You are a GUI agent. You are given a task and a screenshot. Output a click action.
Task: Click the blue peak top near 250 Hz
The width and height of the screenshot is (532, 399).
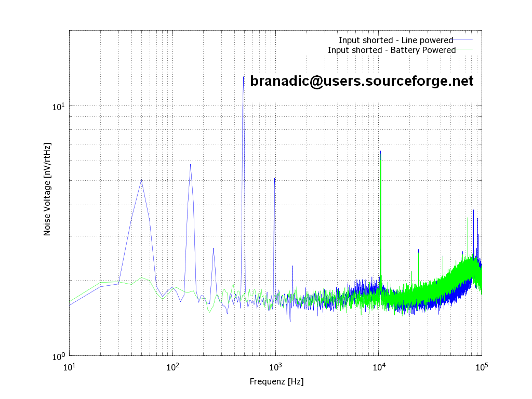(x=213, y=248)
